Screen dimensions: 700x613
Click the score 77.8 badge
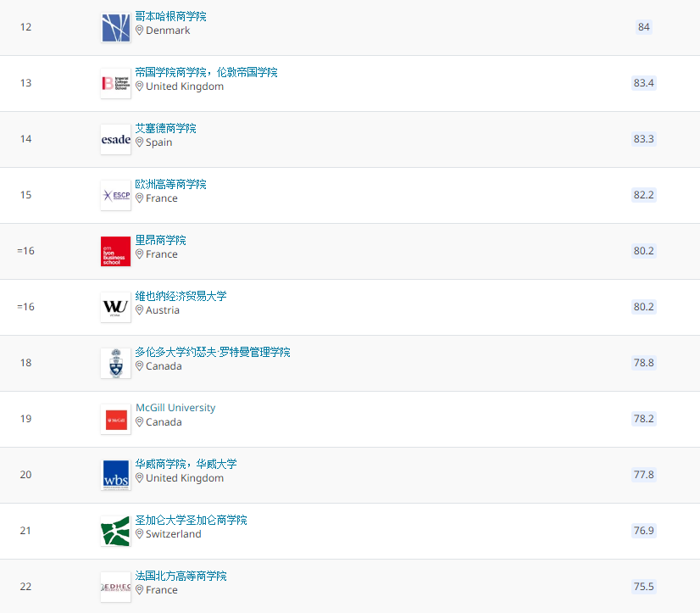click(x=644, y=475)
